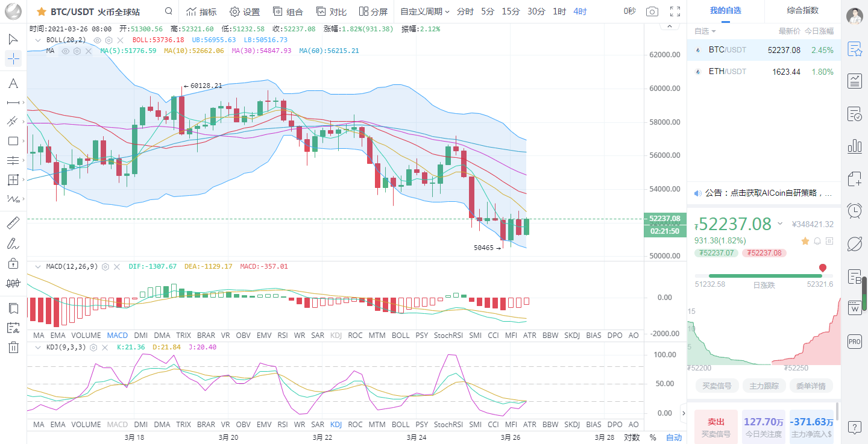
Task: Open the bookmark templates tool
Action: (x=13, y=308)
